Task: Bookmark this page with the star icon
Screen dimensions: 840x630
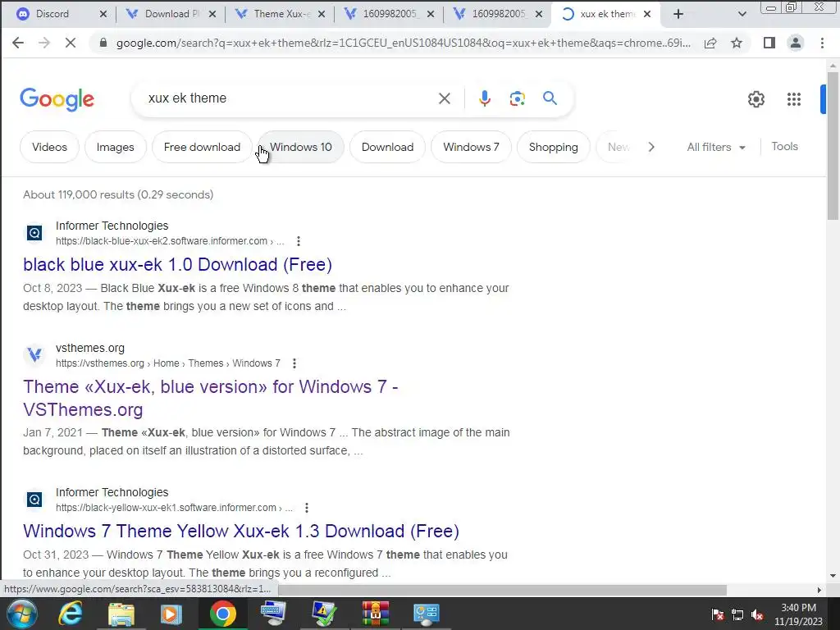Action: 737,43
